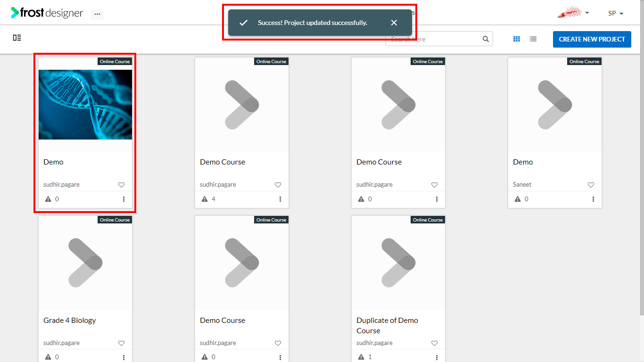Click the CREATE NEW PROJECT button

pos(592,39)
